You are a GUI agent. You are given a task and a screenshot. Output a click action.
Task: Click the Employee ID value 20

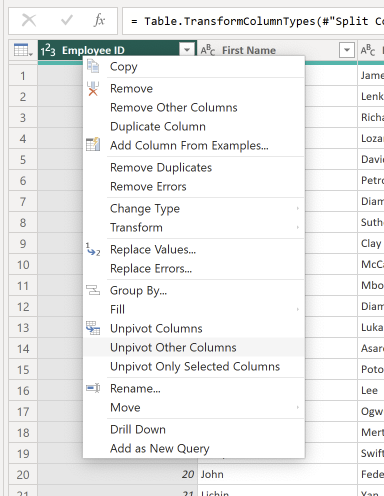[117, 475]
